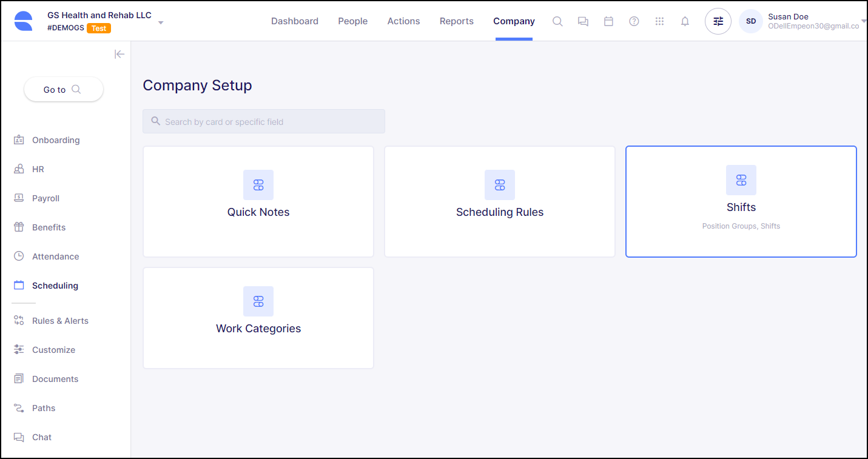Click the settings sliders icon button
This screenshot has width=868, height=459.
click(718, 21)
